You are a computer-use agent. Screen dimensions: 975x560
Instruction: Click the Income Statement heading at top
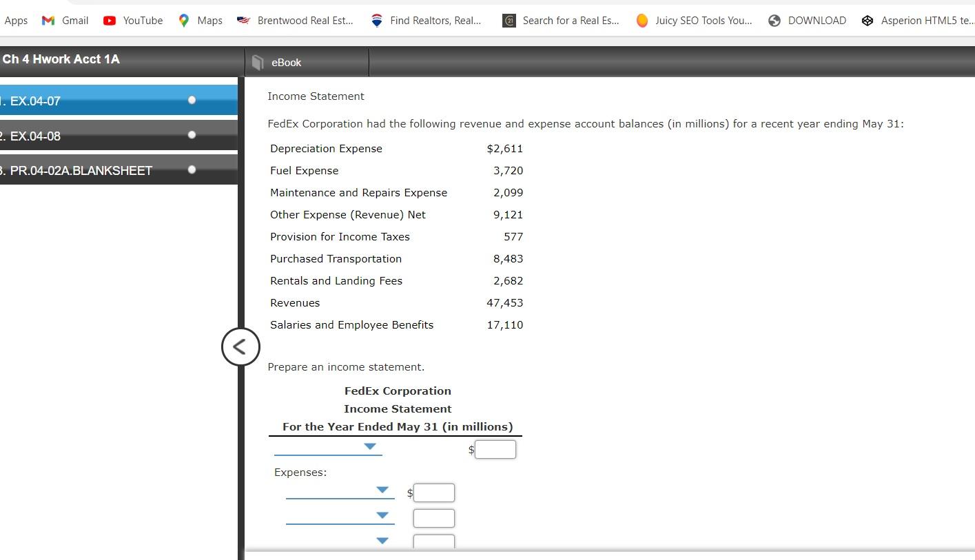pos(316,96)
